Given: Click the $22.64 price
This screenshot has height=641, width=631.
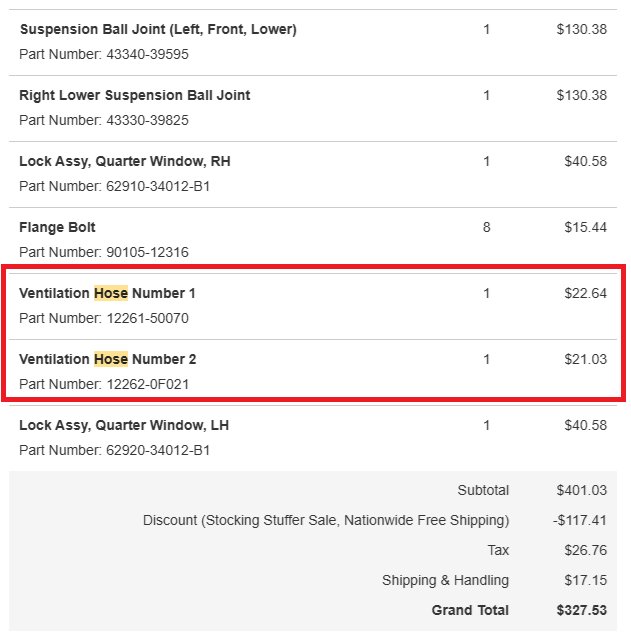Looking at the screenshot, I should pyautogui.click(x=585, y=293).
